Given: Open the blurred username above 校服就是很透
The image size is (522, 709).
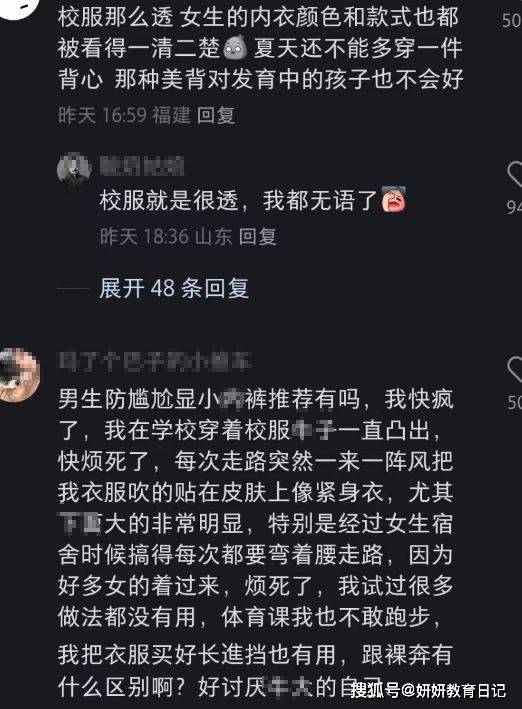Looking at the screenshot, I should point(142,166).
